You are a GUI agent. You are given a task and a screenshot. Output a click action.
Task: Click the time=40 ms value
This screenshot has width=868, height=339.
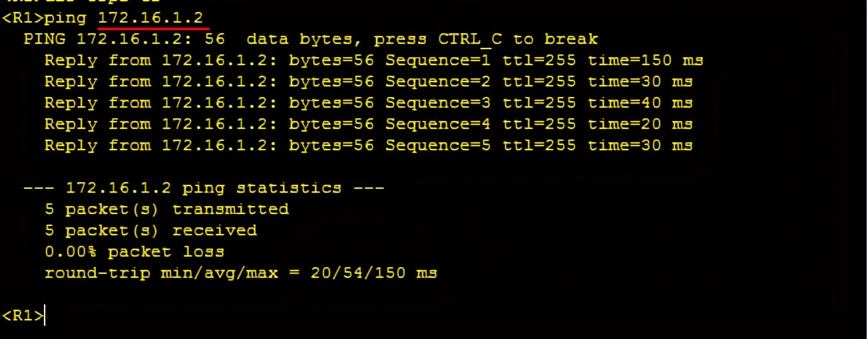point(640,103)
